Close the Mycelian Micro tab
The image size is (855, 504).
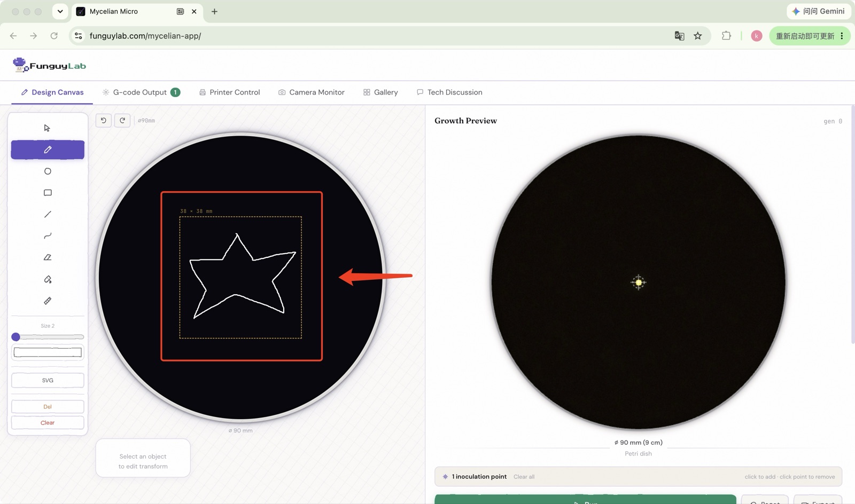coord(194,11)
